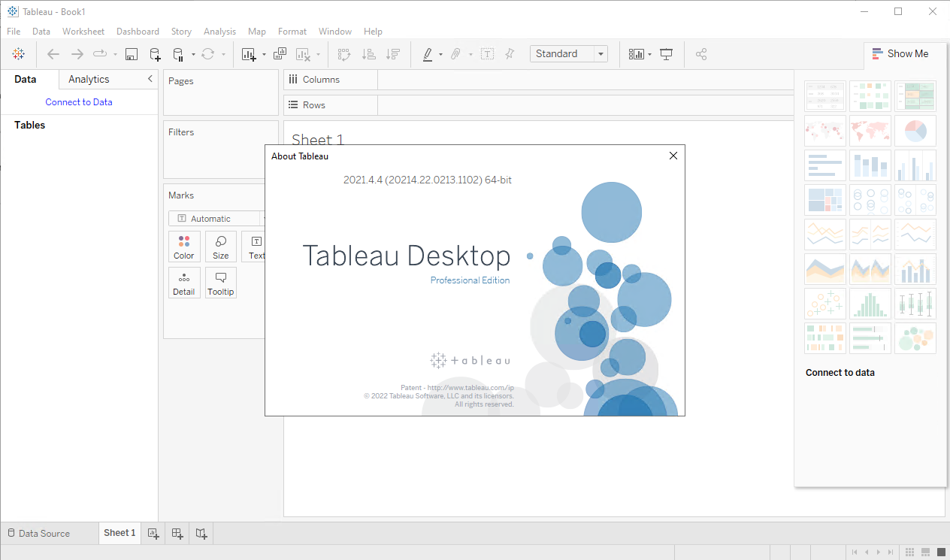Select the treemap thumbnail in Show Me
The height and width of the screenshot is (560, 950).
825,200
